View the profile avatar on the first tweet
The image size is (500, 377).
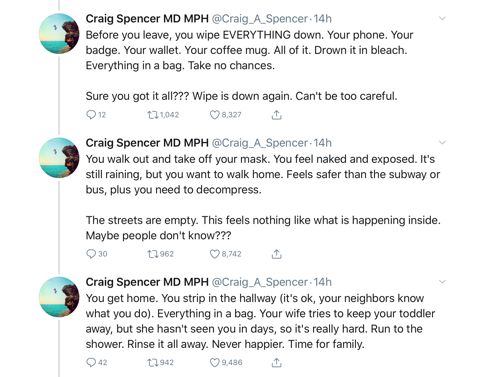point(59,33)
